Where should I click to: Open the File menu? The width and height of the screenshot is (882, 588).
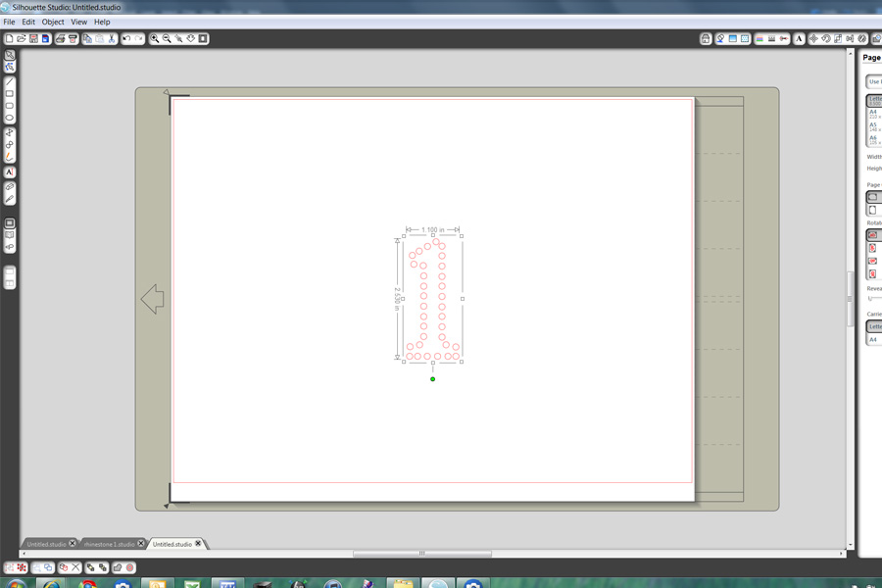pyautogui.click(x=9, y=22)
